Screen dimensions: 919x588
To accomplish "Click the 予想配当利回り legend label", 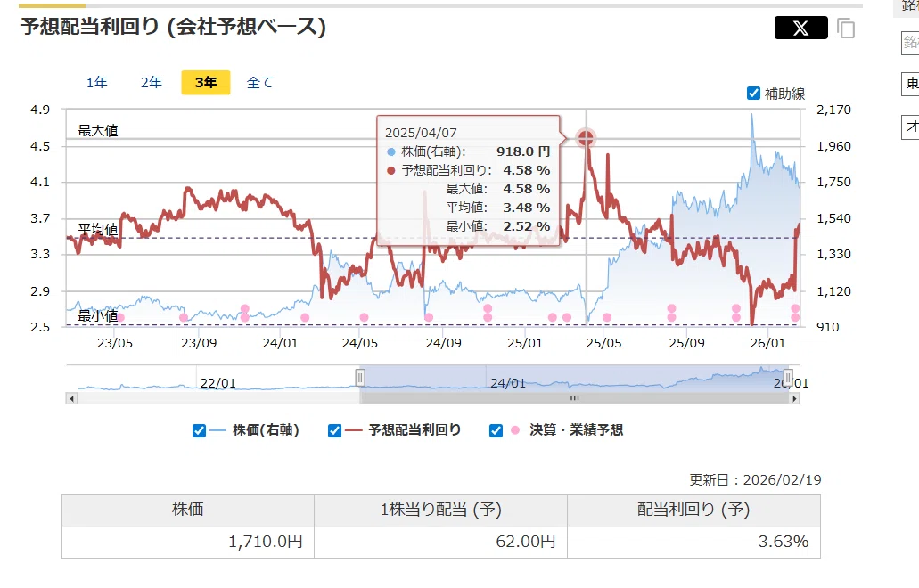I will click(415, 430).
